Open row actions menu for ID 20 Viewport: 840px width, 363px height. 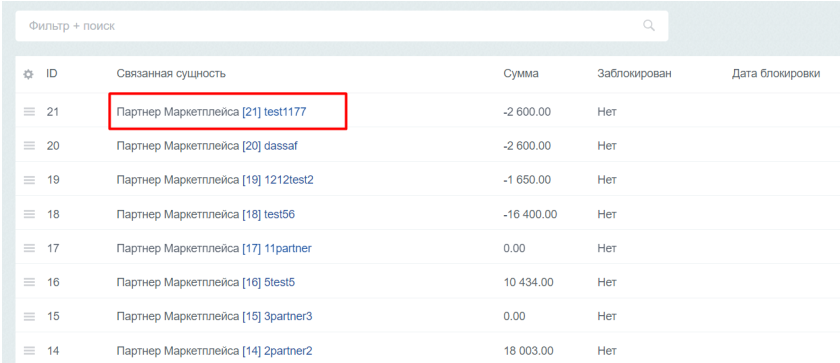coord(29,146)
